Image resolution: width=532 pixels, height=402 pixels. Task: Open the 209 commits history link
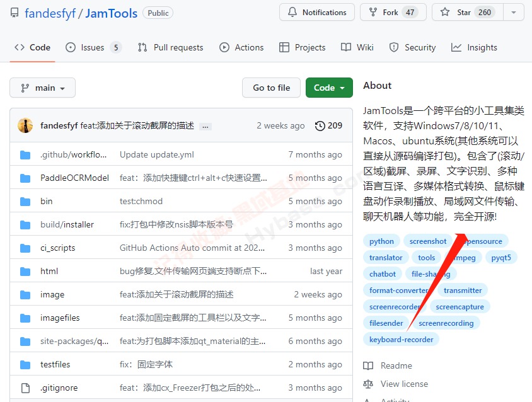point(328,126)
